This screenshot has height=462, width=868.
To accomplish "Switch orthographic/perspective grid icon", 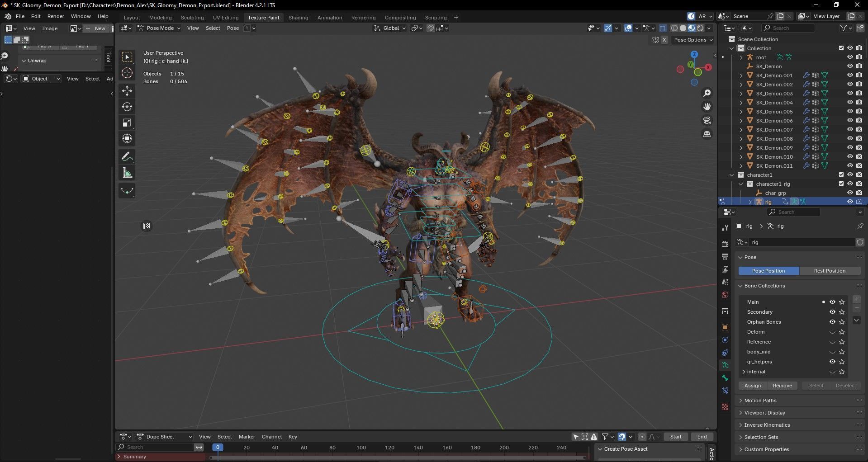I will point(707,134).
